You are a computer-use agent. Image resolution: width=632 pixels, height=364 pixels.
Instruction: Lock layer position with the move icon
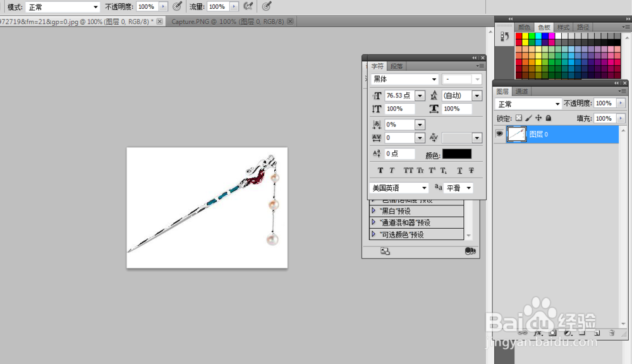click(x=538, y=118)
